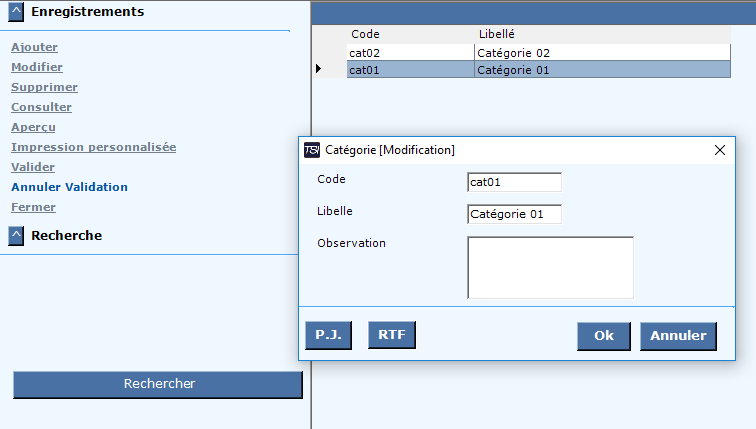756x429 pixels.
Task: Select Annuler Validation entry
Action: [69, 187]
